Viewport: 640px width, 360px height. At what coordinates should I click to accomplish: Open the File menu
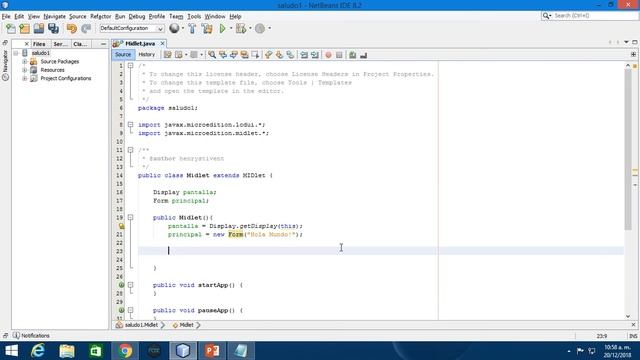coord(6,16)
